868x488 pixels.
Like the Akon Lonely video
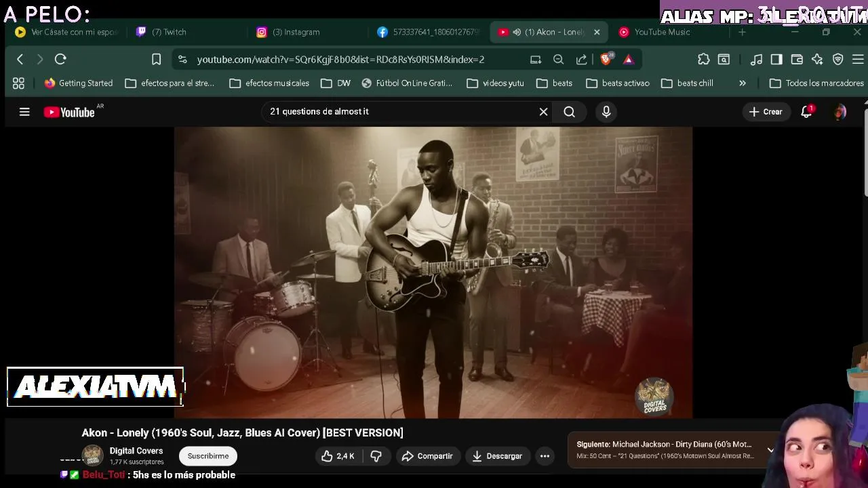(x=338, y=456)
